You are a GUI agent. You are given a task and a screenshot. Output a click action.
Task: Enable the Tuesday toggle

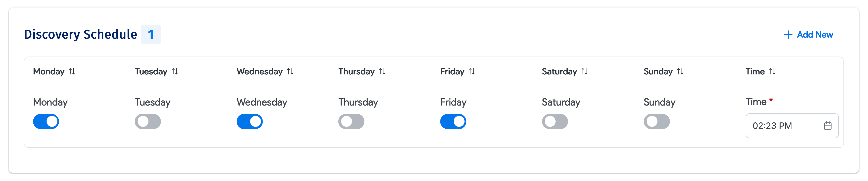pyautogui.click(x=147, y=122)
